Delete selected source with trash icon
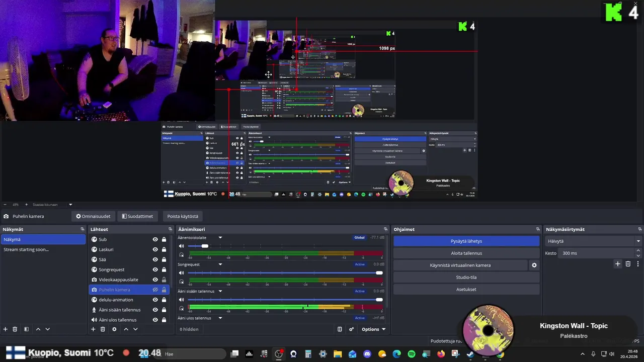 pos(103,329)
